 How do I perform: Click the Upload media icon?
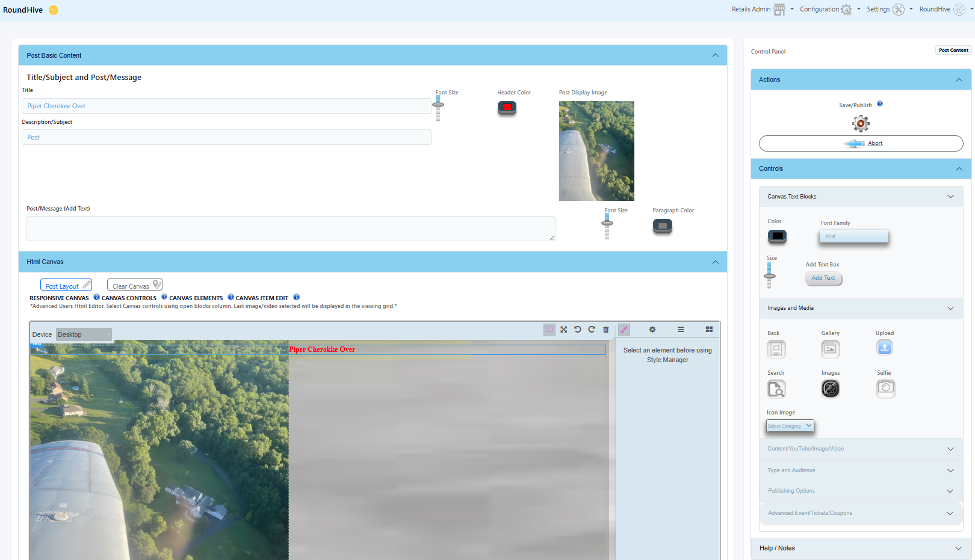coord(884,348)
